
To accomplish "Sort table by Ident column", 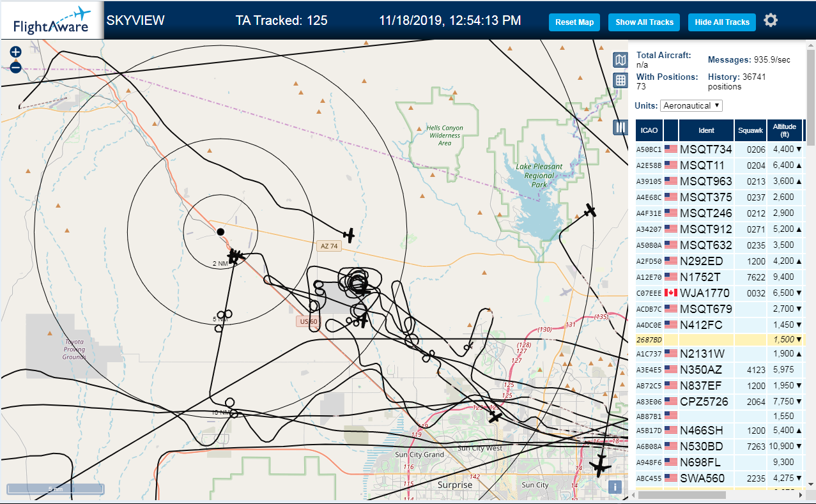I will (x=706, y=130).
